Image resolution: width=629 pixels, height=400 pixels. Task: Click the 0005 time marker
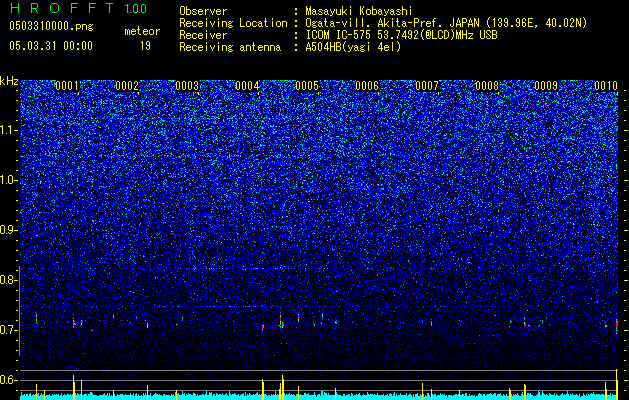pos(307,86)
